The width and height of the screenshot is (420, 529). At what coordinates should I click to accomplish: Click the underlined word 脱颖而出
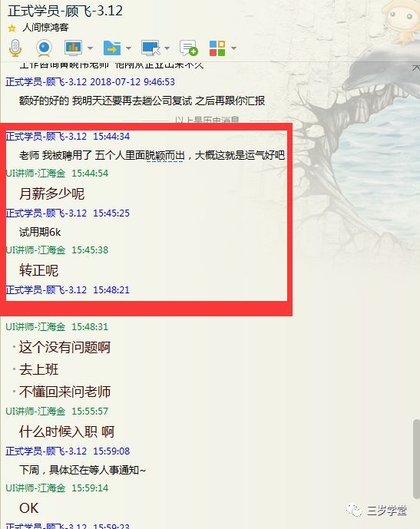[x=165, y=156]
